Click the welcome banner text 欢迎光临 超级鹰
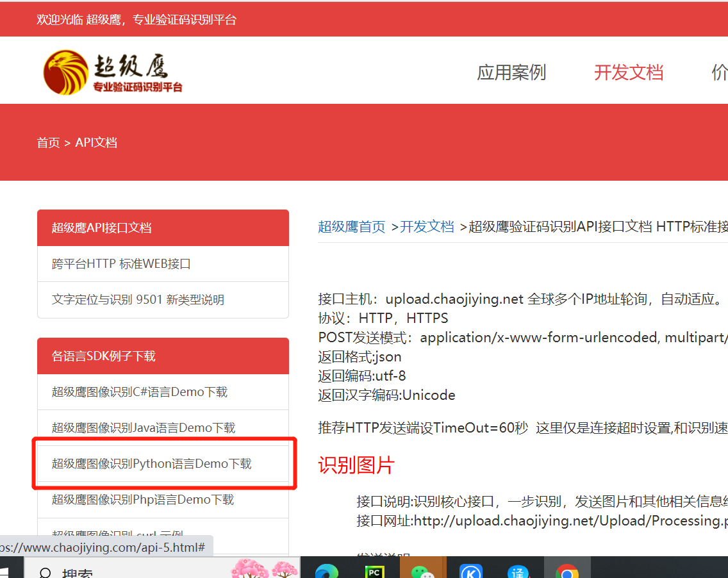The image size is (728, 578). (136, 19)
